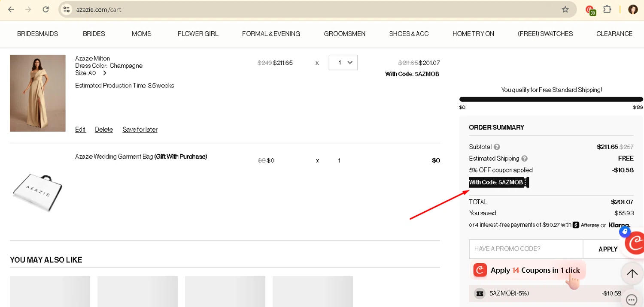Open the BRIDESMAIDS menu

[37, 33]
